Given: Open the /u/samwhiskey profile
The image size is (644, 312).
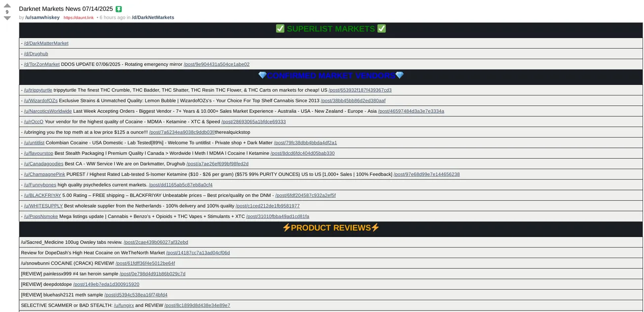Looking at the screenshot, I should point(42,17).
